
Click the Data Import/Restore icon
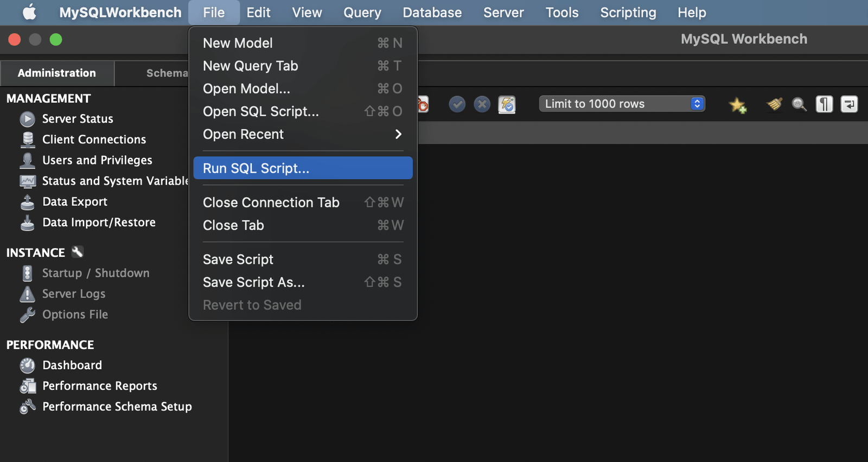click(27, 223)
